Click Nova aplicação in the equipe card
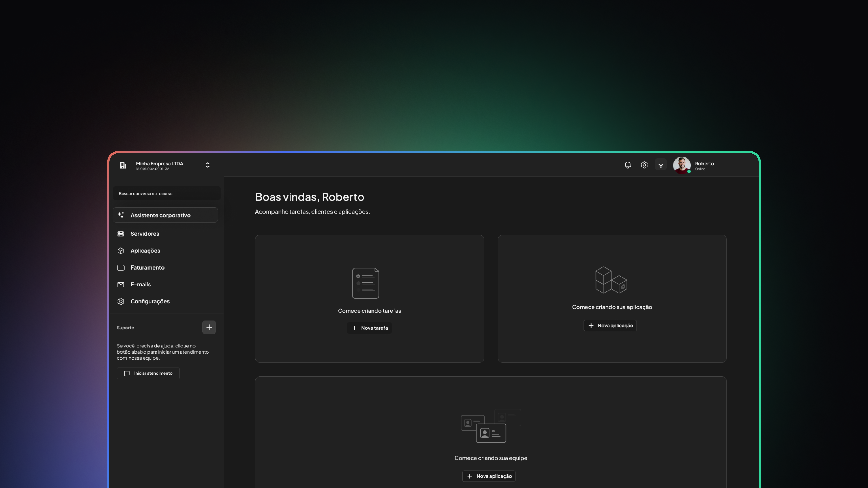This screenshot has height=488, width=868. pyautogui.click(x=488, y=476)
